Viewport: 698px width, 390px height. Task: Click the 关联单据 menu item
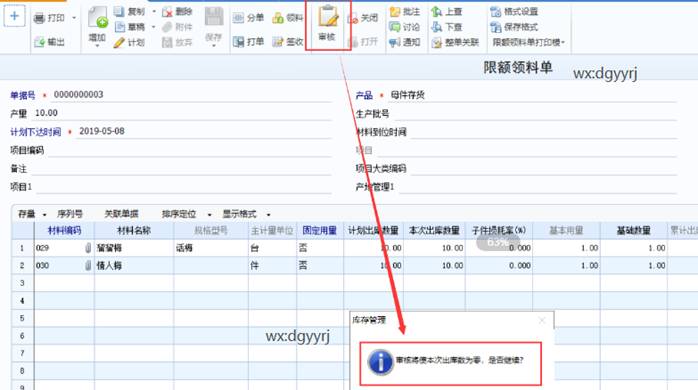121,214
